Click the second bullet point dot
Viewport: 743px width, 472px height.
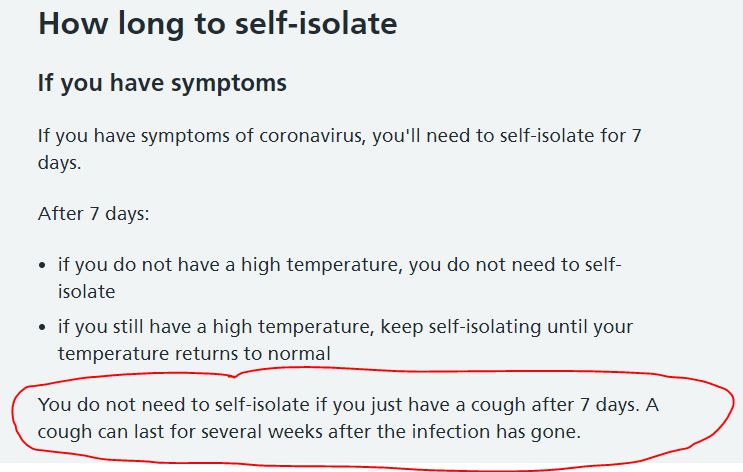[x=43, y=327]
